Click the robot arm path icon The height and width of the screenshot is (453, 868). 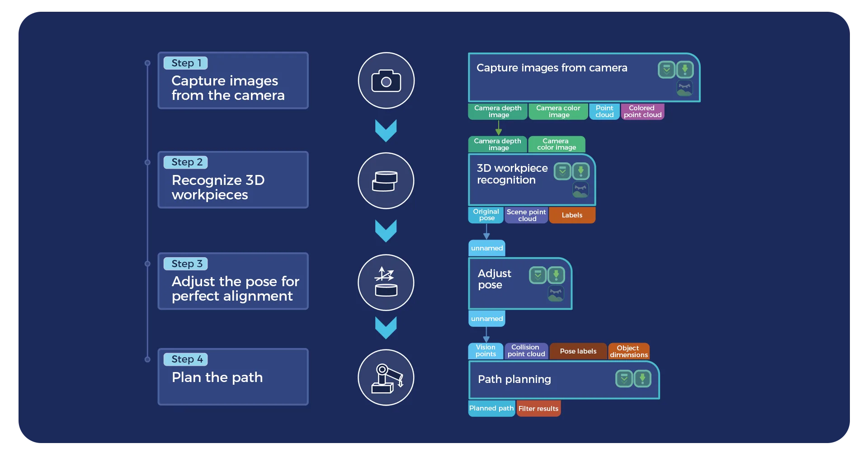click(386, 377)
